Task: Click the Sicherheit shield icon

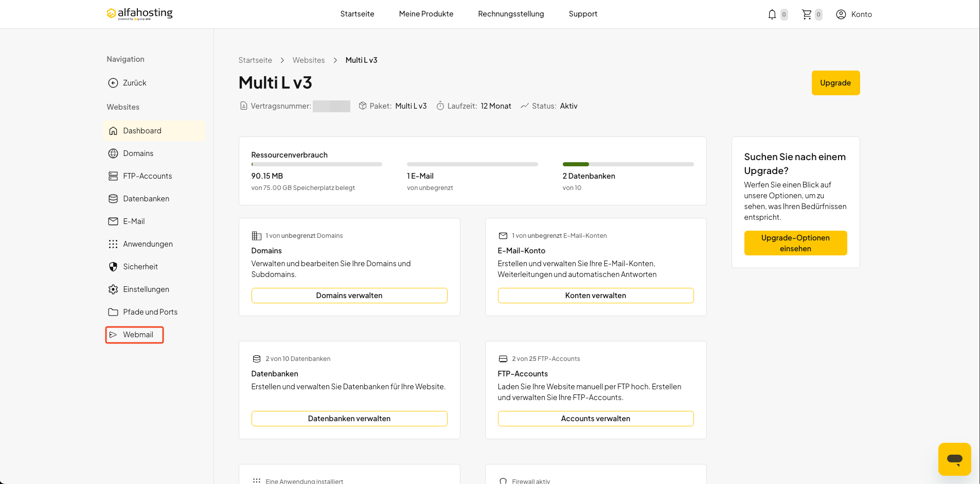Action: pyautogui.click(x=113, y=267)
